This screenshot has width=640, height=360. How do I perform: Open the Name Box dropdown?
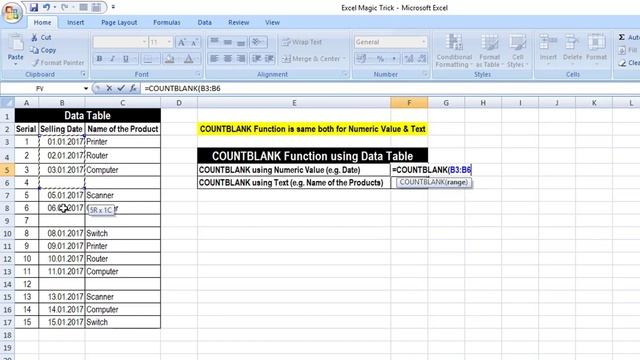click(85, 88)
